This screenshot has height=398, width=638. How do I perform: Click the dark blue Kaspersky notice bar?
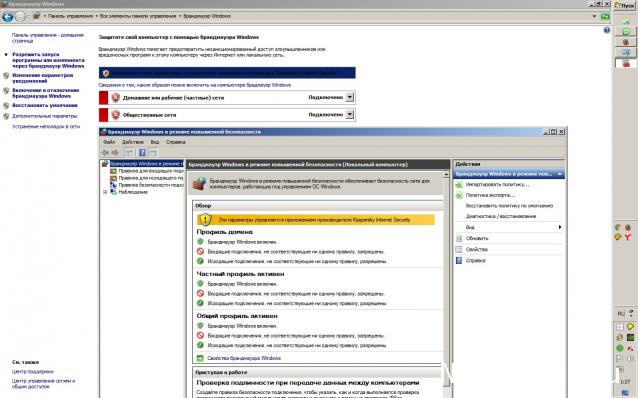pos(227,73)
